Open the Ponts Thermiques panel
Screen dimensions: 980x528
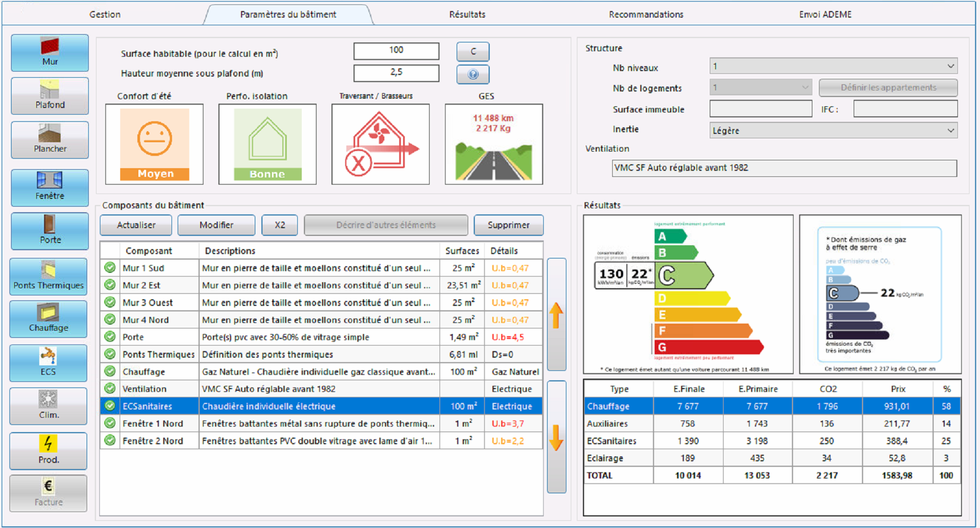pos(49,276)
